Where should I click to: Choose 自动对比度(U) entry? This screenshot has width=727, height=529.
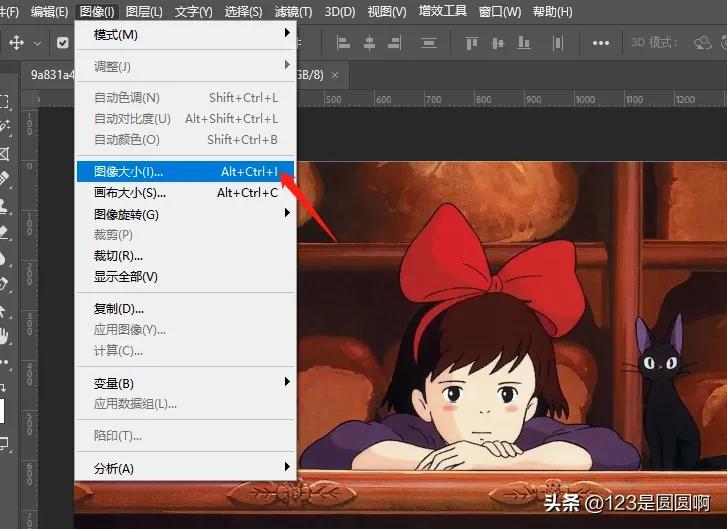pyautogui.click(x=185, y=119)
